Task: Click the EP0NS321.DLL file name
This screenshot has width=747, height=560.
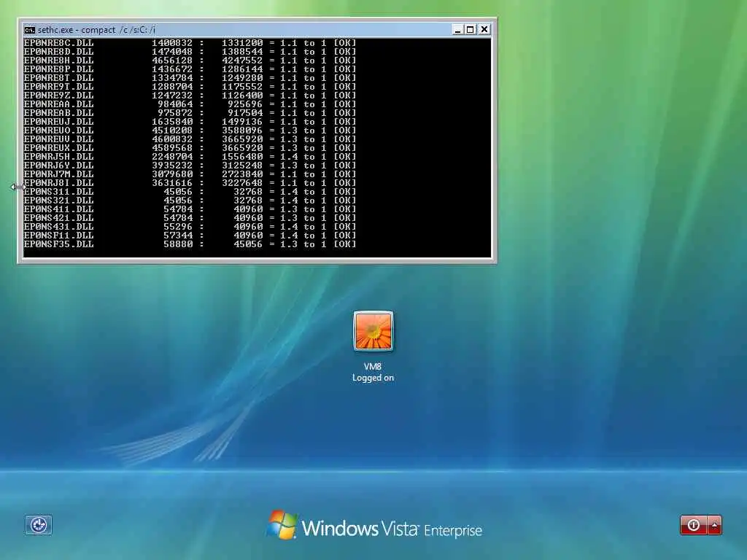Action: tap(58, 200)
